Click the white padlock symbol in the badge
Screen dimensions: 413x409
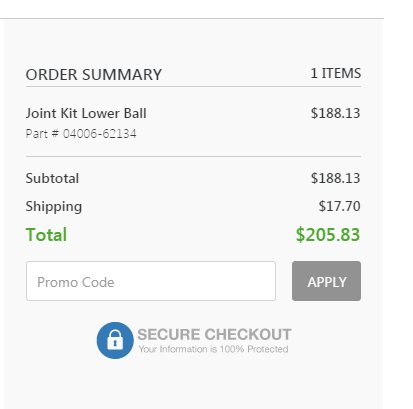tap(115, 340)
